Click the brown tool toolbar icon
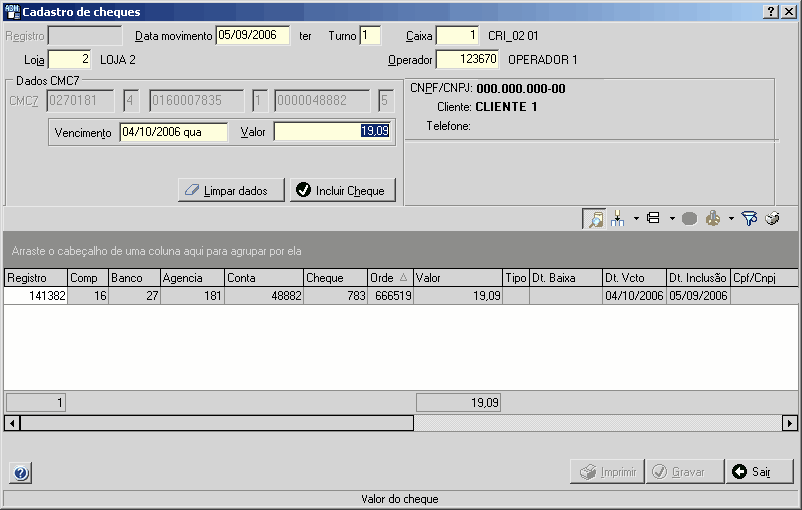 713,219
